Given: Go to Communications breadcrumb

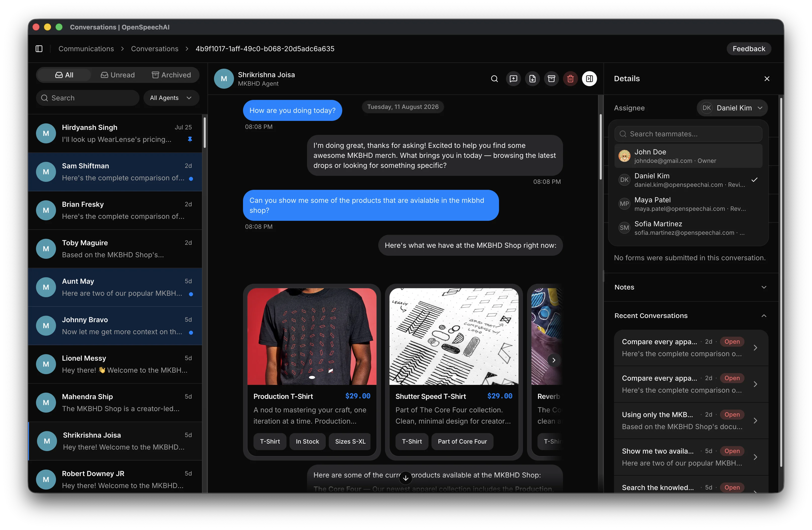Looking at the screenshot, I should [x=86, y=49].
